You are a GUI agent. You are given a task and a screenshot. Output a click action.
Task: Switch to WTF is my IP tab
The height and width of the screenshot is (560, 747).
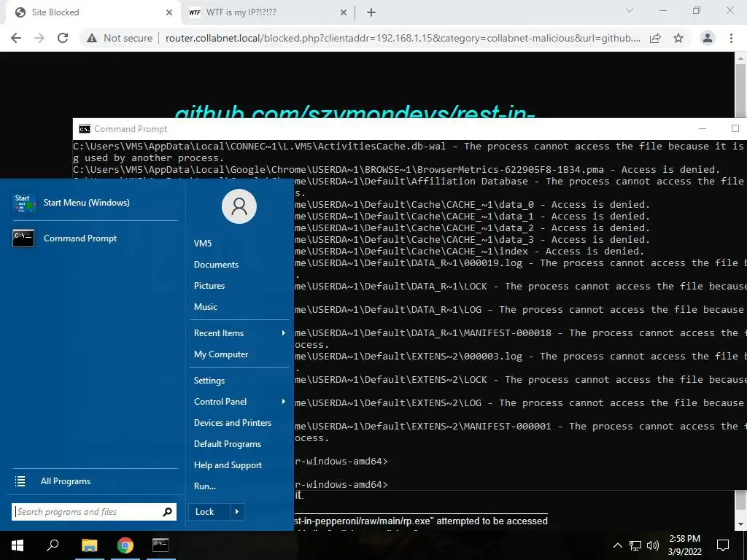(268, 12)
